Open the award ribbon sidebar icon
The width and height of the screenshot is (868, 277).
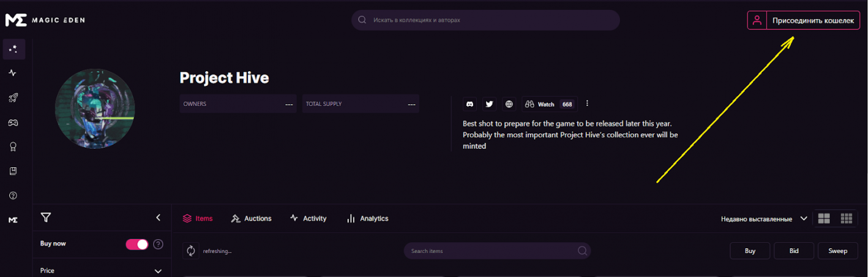pyautogui.click(x=13, y=147)
